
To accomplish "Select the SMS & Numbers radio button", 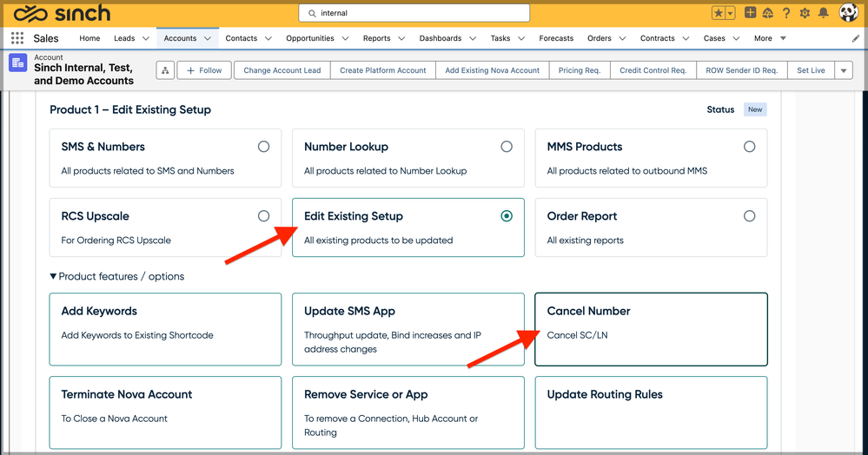I will tap(263, 147).
